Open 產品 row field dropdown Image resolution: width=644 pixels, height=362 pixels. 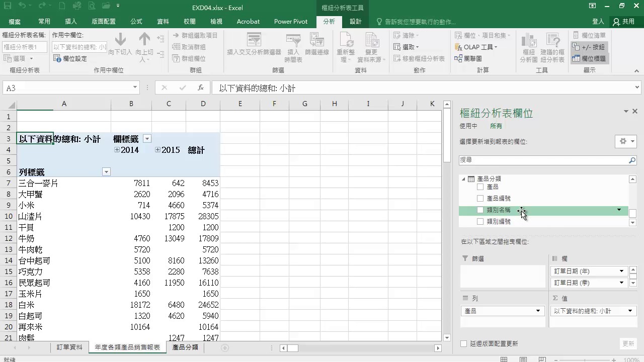pos(538,311)
